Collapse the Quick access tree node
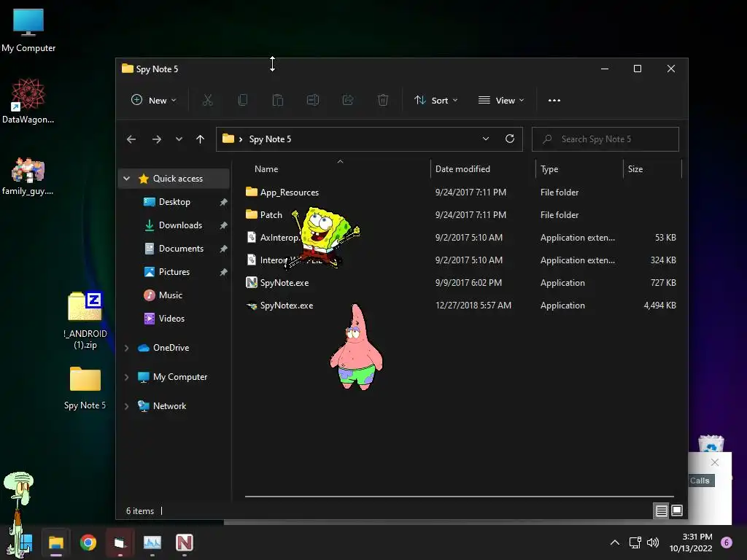Image resolution: width=747 pixels, height=560 pixels. pyautogui.click(x=126, y=179)
